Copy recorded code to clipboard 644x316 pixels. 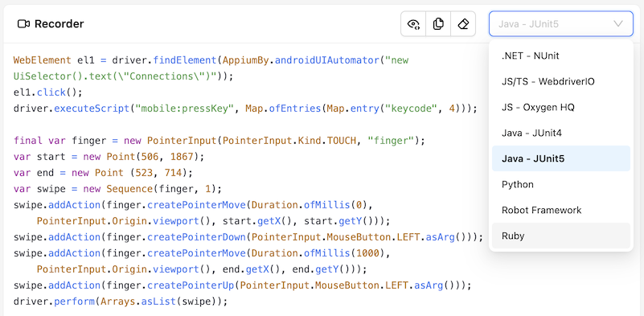[x=438, y=24]
